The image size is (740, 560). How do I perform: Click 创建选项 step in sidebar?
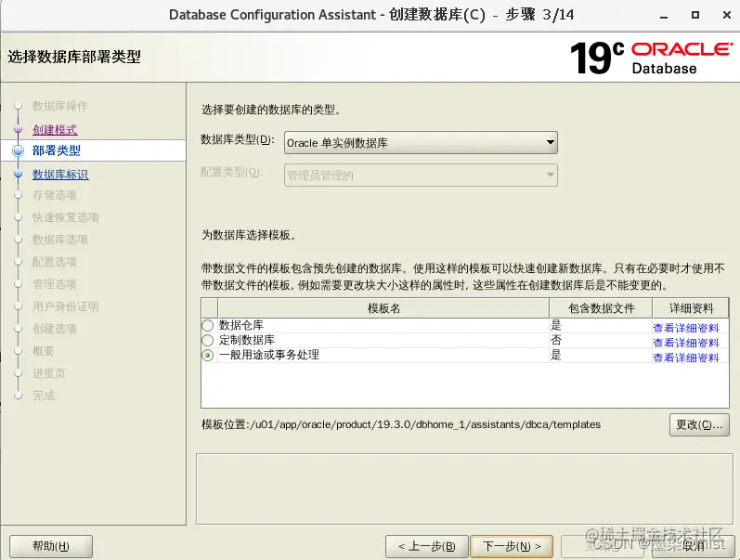[54, 329]
